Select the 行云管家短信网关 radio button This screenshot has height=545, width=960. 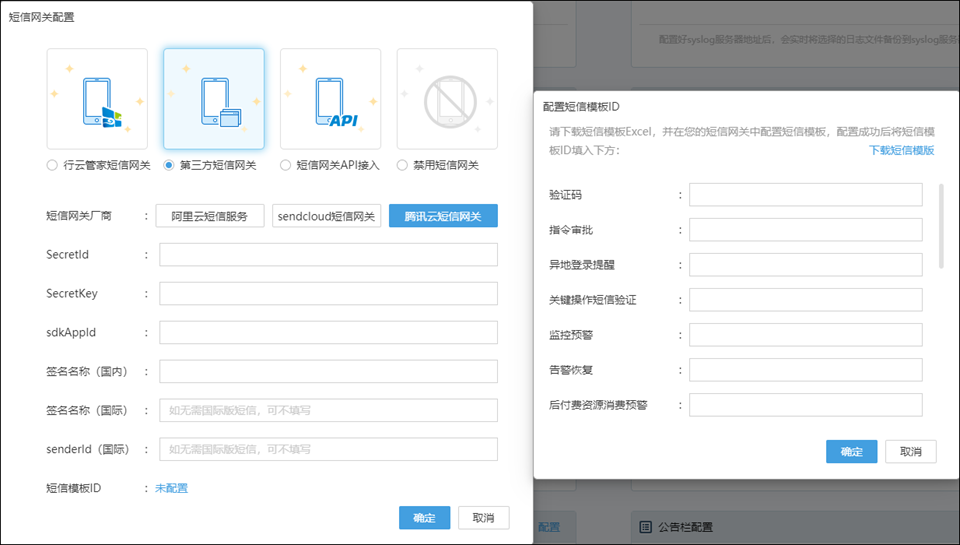tap(52, 165)
